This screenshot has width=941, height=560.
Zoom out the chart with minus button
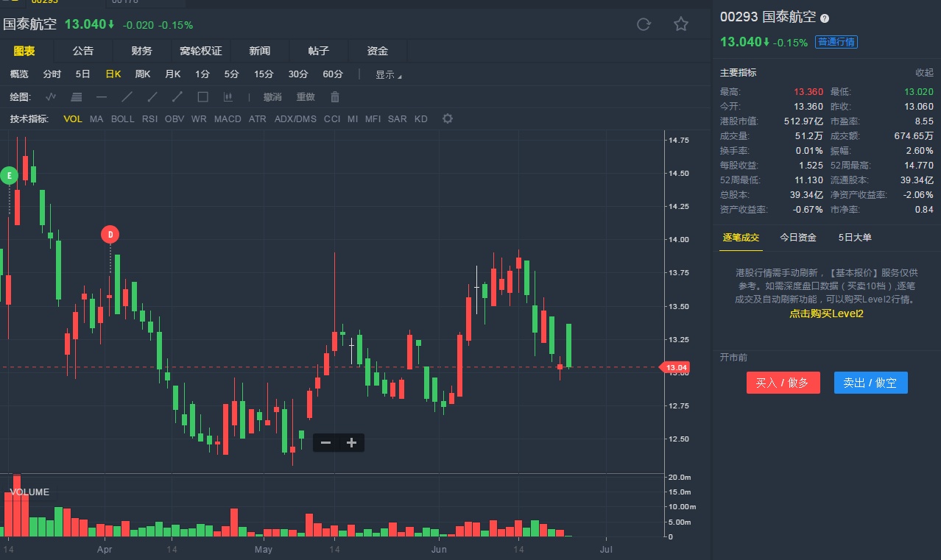(325, 442)
